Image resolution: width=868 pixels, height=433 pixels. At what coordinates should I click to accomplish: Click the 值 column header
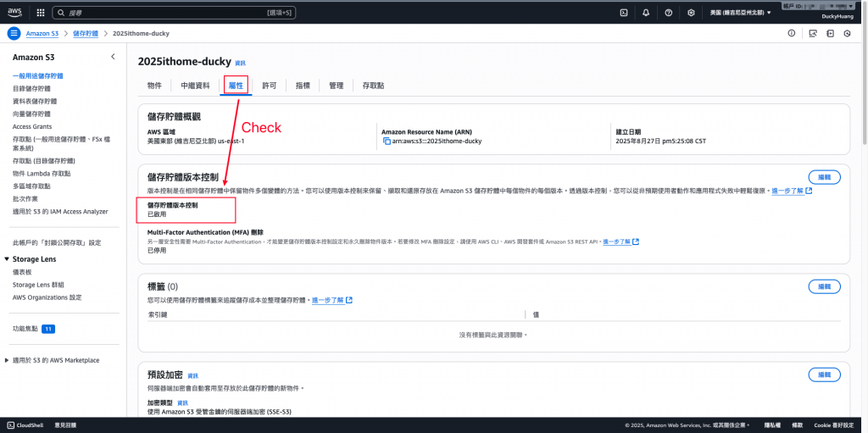click(536, 314)
